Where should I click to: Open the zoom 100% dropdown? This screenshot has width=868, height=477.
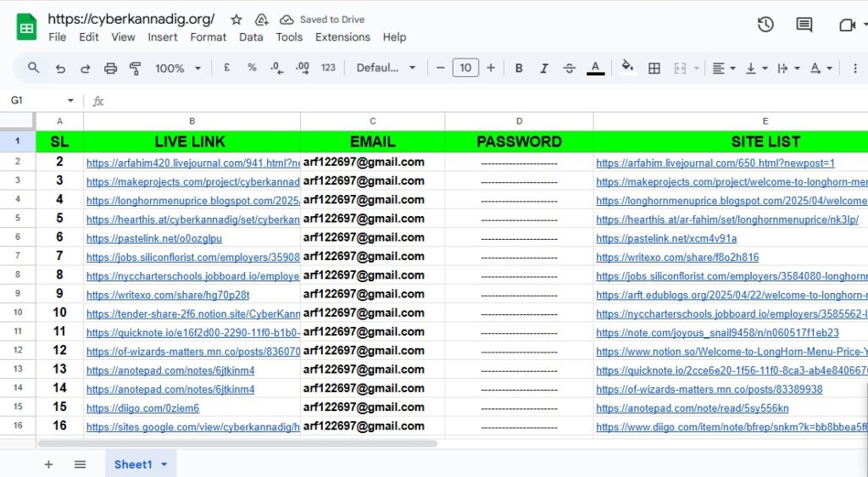tap(178, 68)
